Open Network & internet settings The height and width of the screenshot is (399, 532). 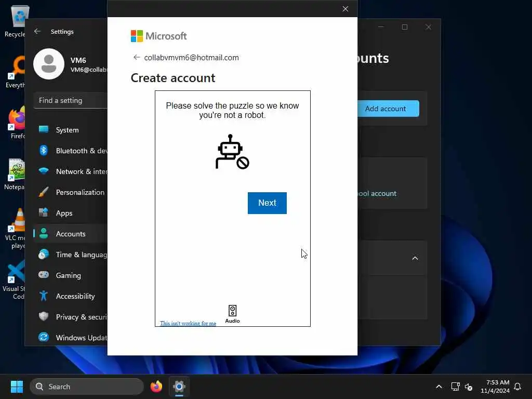(70, 171)
